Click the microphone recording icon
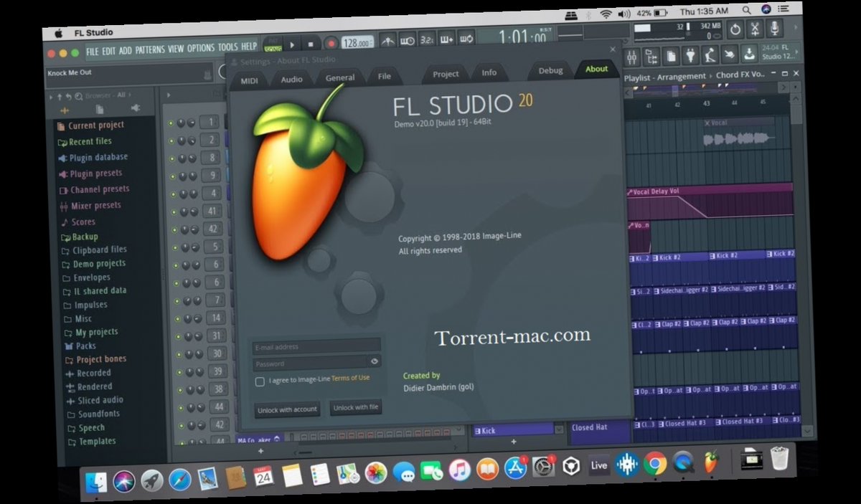The image size is (861, 504). pyautogui.click(x=774, y=29)
